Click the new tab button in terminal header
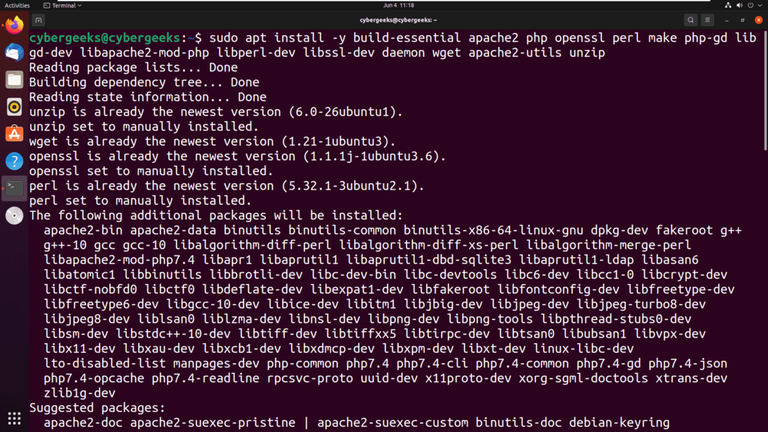768x432 pixels. pyautogui.click(x=39, y=20)
